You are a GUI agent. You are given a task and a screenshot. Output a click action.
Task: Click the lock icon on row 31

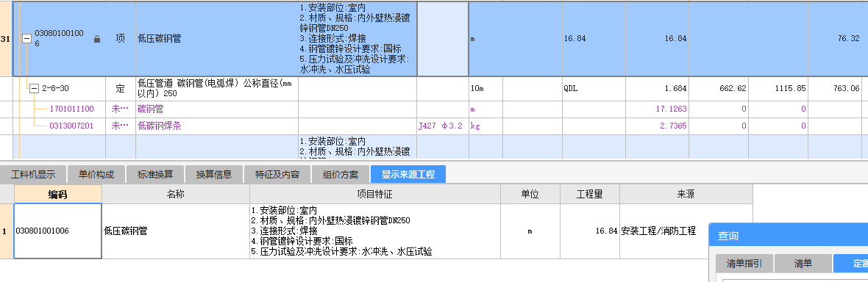[97, 39]
